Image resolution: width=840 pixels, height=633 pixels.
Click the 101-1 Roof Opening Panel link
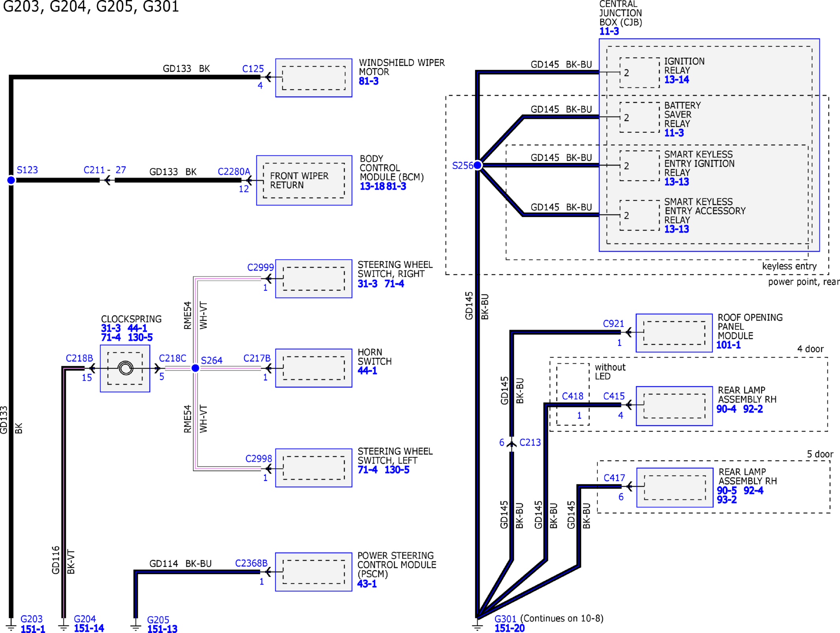click(x=728, y=345)
